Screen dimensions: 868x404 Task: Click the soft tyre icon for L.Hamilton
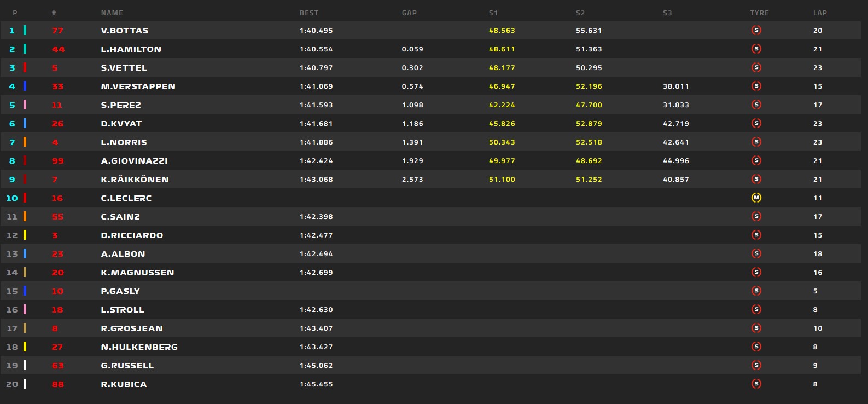pyautogui.click(x=756, y=49)
